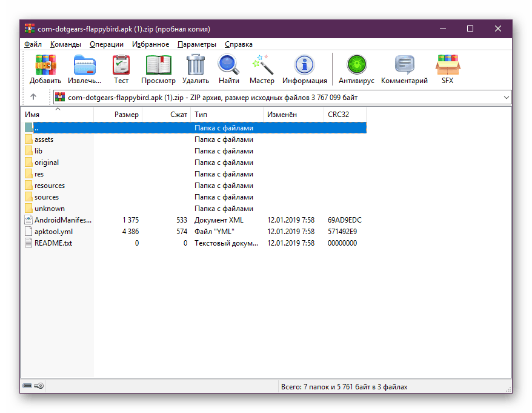Click the status bar total summary text
The image size is (532, 413).
click(x=344, y=386)
